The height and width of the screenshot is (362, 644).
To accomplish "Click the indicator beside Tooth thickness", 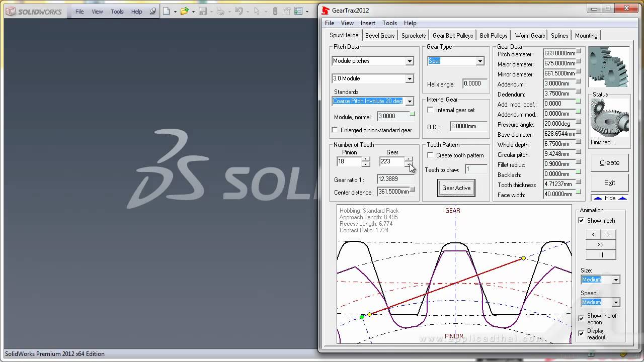I will point(579,182).
